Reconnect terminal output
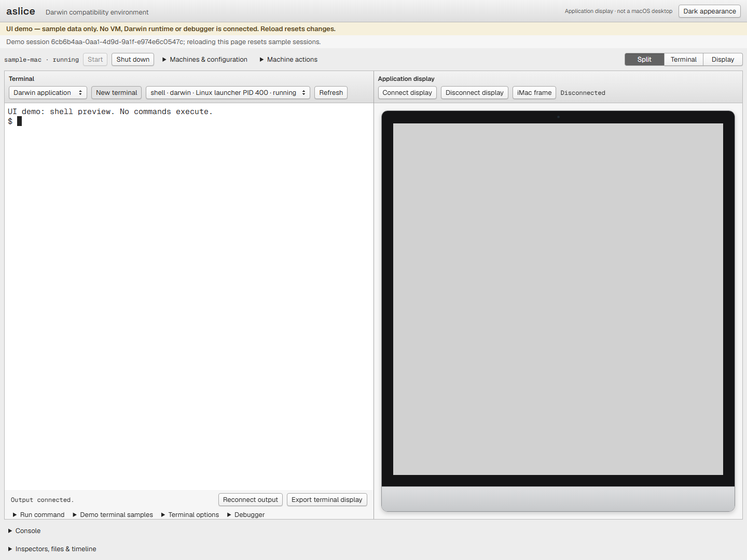747x560 pixels. [x=251, y=500]
